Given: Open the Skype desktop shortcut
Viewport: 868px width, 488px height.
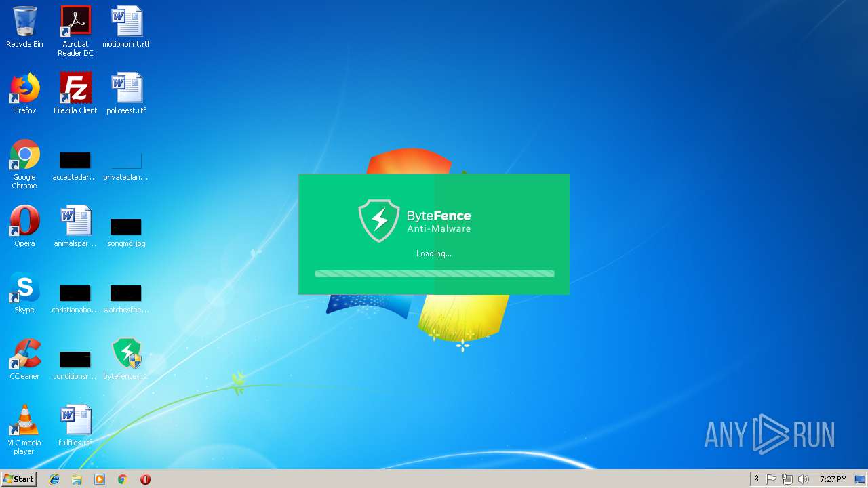Looking at the screenshot, I should [x=24, y=293].
